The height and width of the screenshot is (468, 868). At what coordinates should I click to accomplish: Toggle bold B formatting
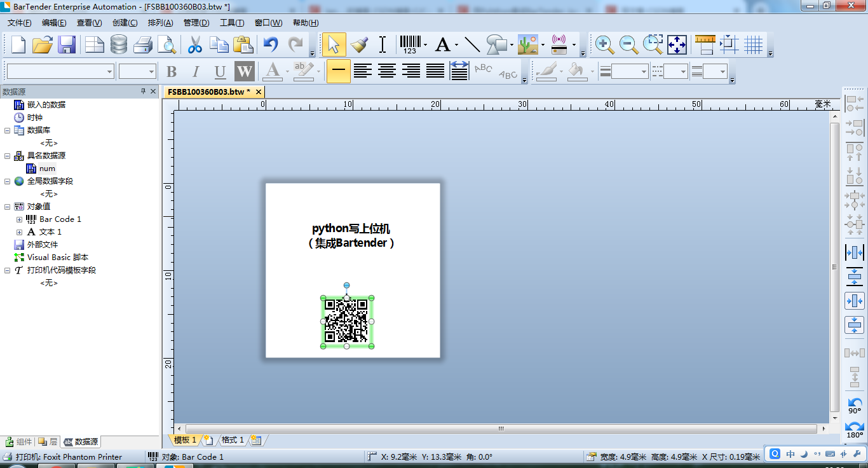pyautogui.click(x=172, y=71)
